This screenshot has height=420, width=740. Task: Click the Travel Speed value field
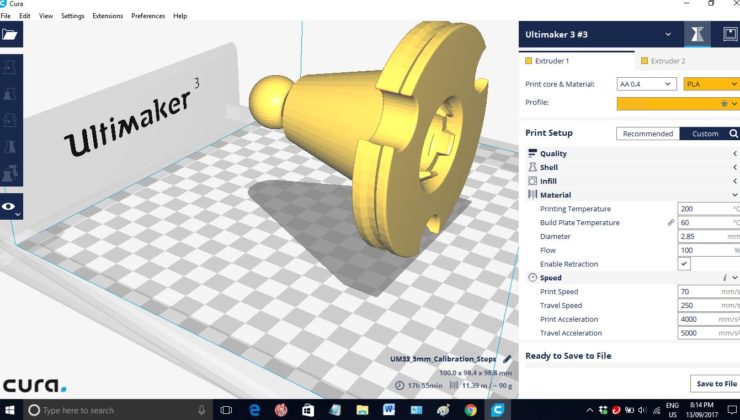click(709, 305)
